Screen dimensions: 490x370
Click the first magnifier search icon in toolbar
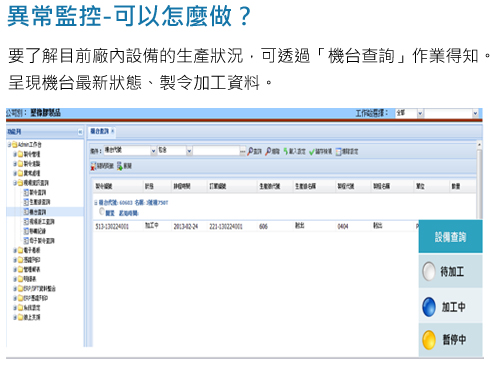250,151
